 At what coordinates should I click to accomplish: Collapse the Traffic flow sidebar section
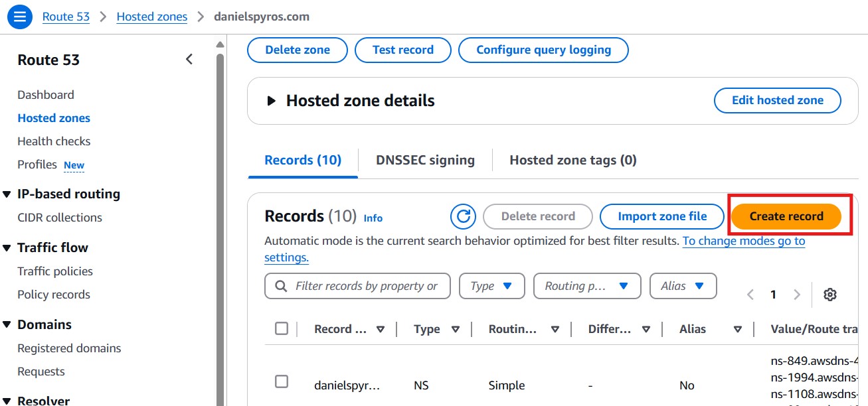point(7,248)
